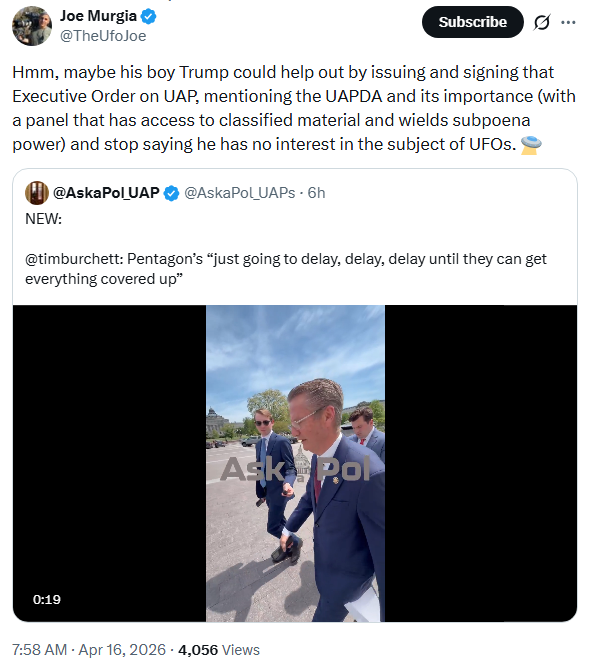Click the 4,056 Views count
This screenshot has height=667, width=591.
pyautogui.click(x=219, y=650)
